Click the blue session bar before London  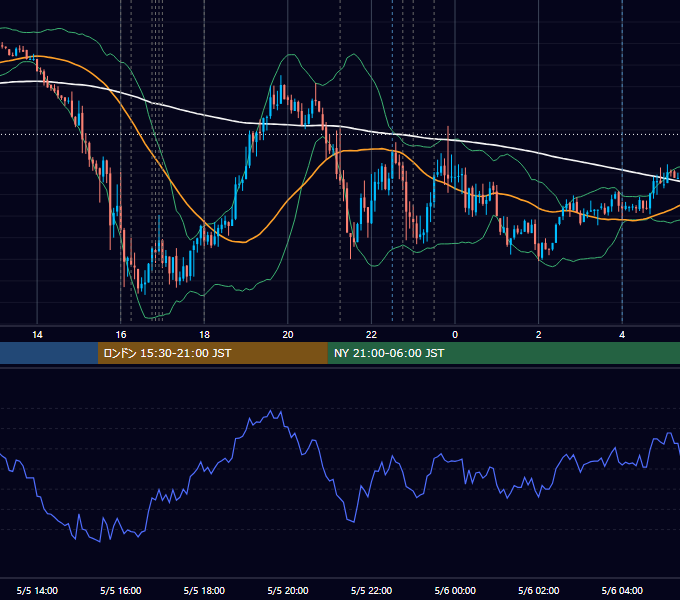click(49, 353)
